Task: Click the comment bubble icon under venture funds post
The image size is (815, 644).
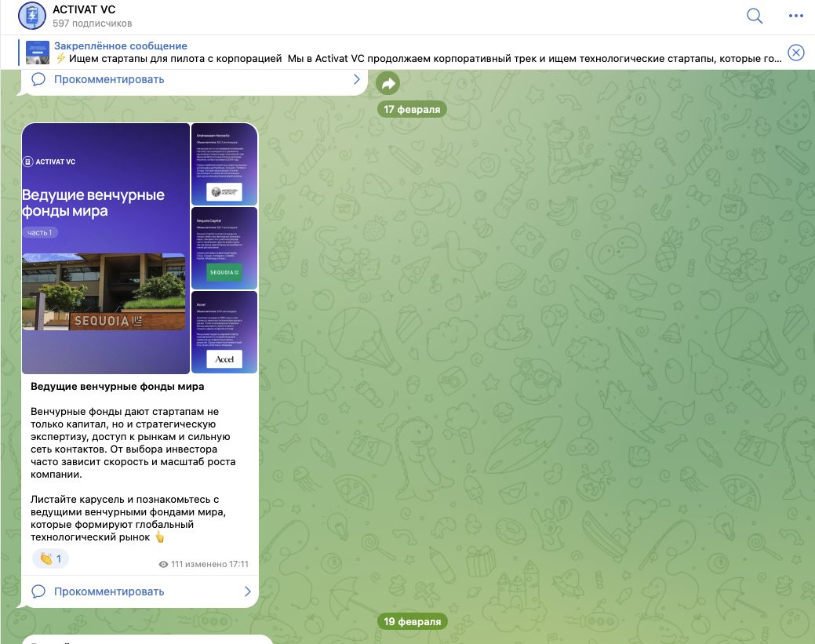Action: [x=38, y=591]
